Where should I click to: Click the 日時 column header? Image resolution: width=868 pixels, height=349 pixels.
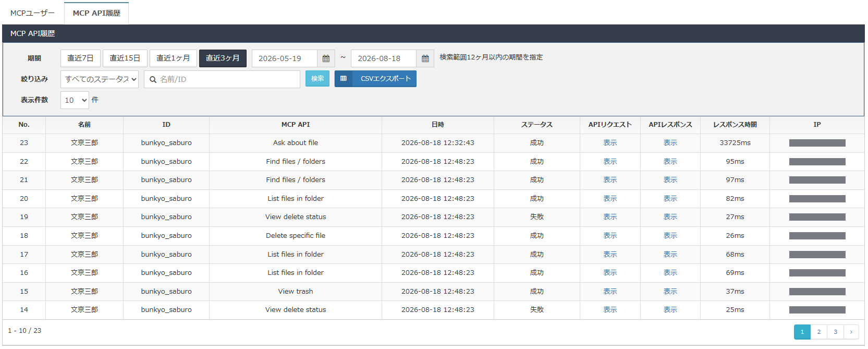coord(438,125)
